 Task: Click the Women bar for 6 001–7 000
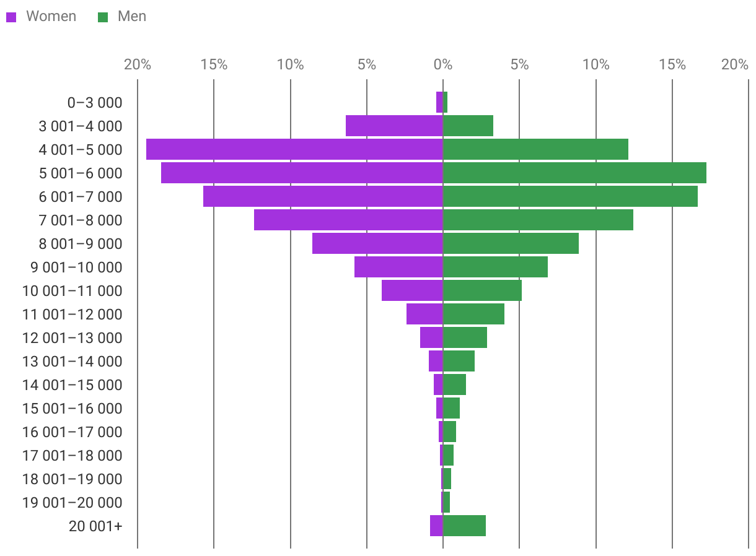pyautogui.click(x=323, y=196)
